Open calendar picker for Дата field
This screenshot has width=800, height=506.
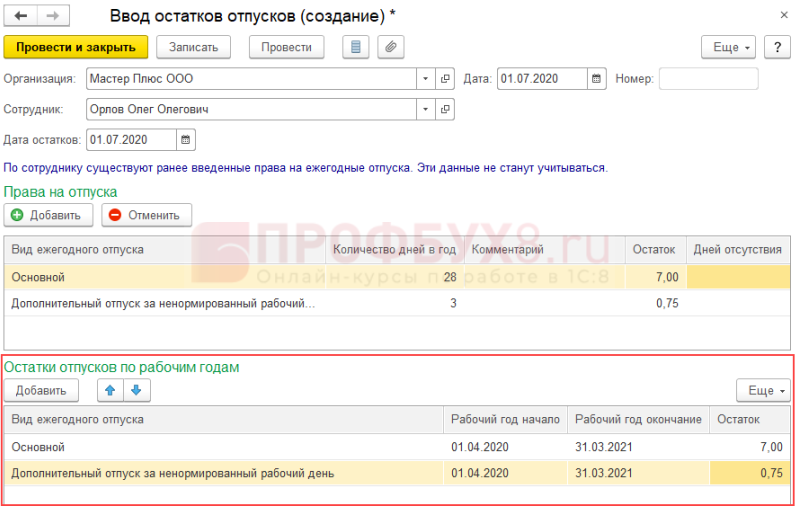[596, 79]
